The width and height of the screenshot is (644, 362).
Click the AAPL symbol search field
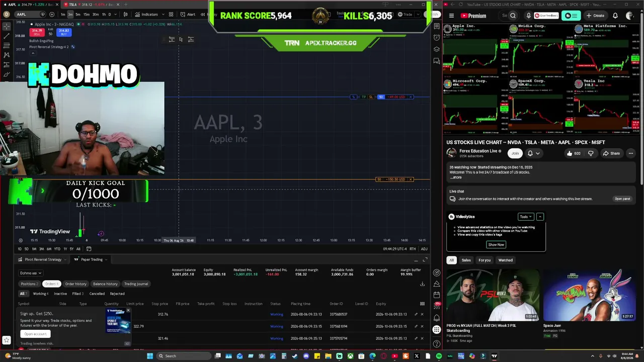pos(30,14)
